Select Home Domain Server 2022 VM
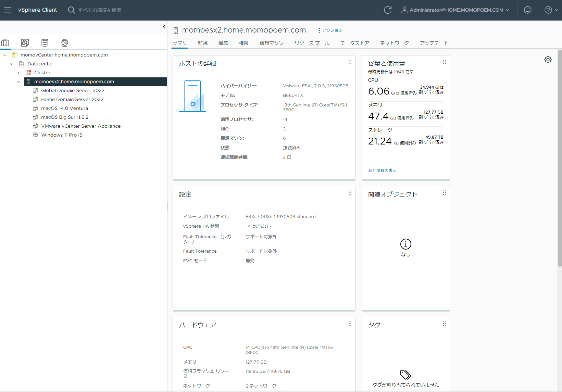562x392 pixels. click(72, 99)
